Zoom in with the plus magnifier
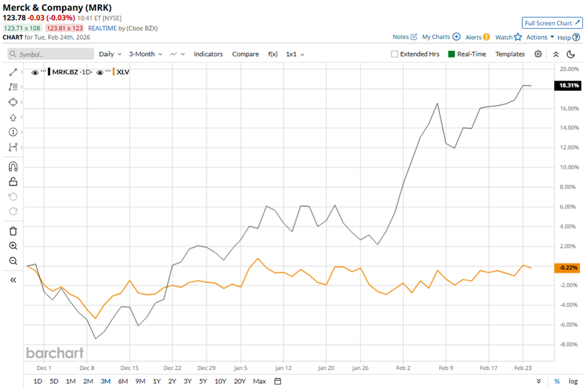The height and width of the screenshot is (388, 588). [x=13, y=246]
